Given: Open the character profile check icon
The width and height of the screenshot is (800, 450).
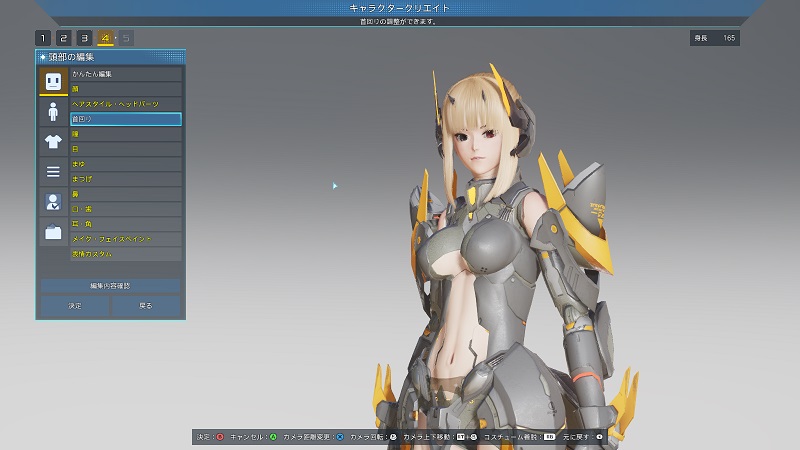Looking at the screenshot, I should coord(53,203).
